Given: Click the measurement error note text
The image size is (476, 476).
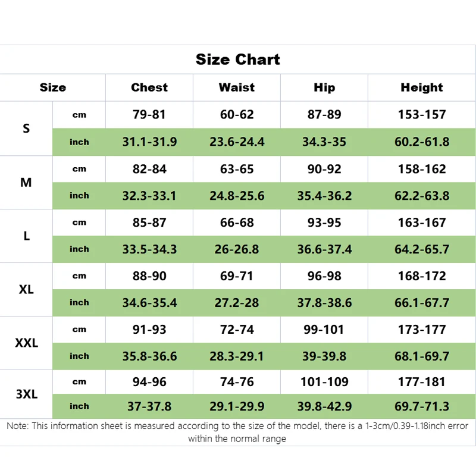Looking at the screenshot, I should tap(237, 432).
